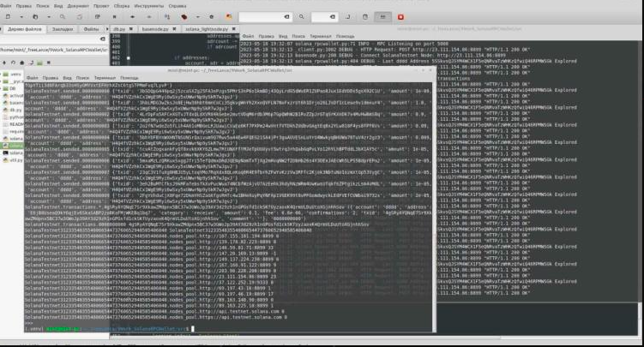Switch to the Закладки sidebar tab

tap(63, 29)
